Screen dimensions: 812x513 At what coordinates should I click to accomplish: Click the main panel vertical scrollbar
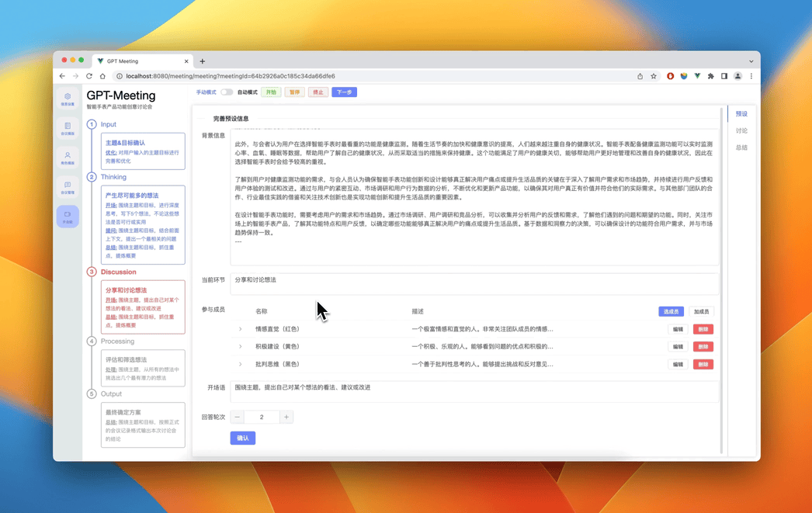pos(721,279)
